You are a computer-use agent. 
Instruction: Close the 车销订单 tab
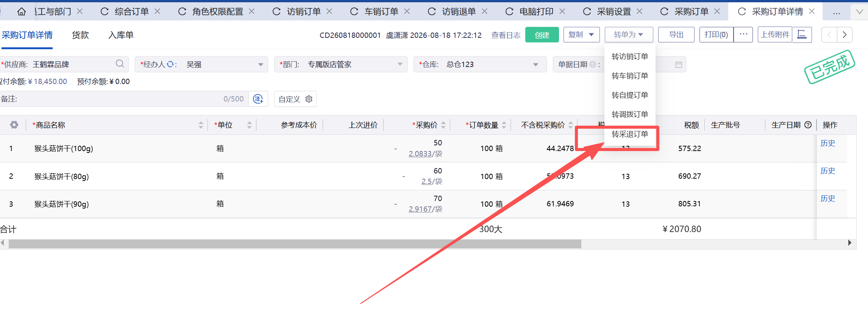407,11
